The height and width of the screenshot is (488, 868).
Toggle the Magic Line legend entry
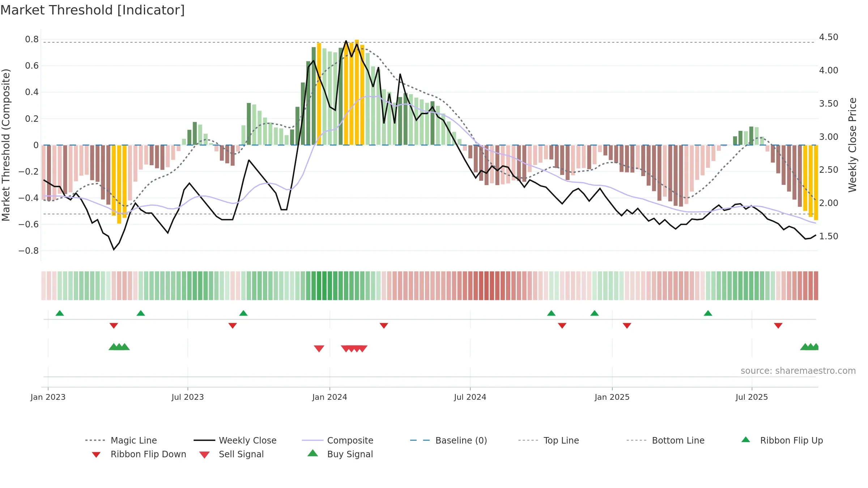(121, 440)
